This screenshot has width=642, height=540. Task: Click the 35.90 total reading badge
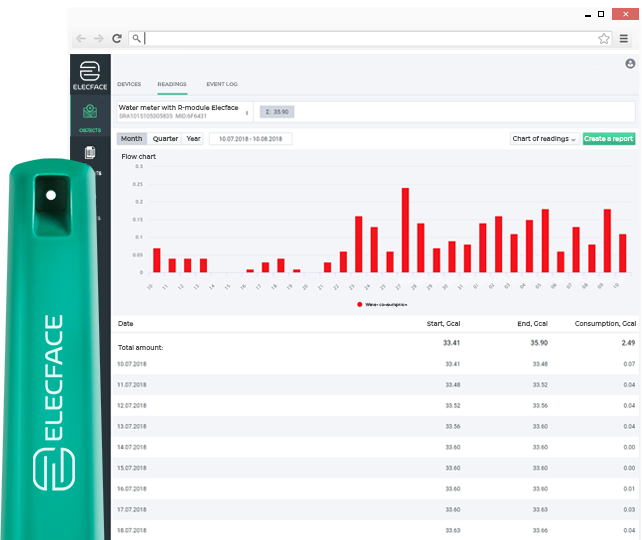coord(277,112)
